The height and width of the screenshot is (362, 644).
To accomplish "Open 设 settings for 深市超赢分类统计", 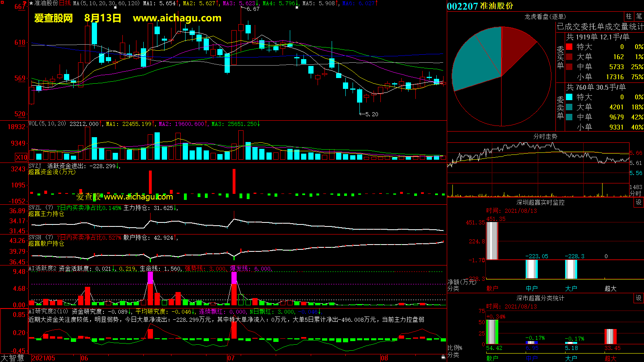I will (639, 298).
